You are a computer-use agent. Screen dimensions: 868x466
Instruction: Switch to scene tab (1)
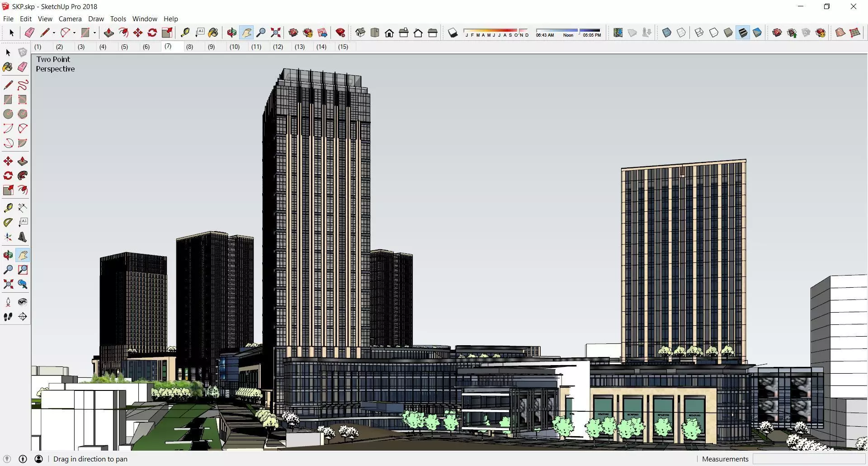coord(38,47)
